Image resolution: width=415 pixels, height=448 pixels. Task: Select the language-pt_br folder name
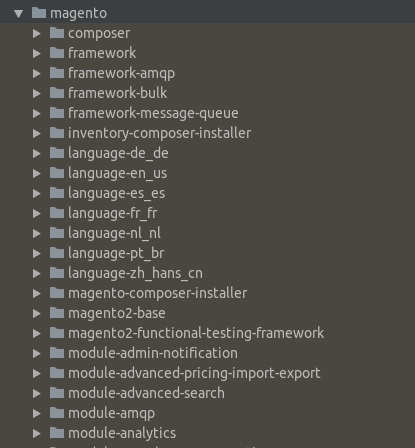116,254
